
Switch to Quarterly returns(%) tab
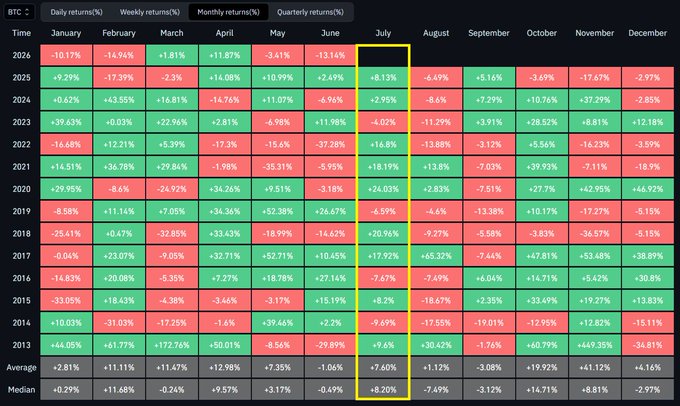pyautogui.click(x=310, y=12)
